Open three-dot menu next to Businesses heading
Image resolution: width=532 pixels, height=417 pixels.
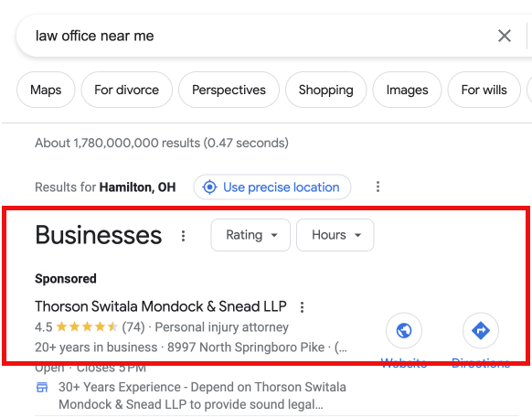(183, 236)
